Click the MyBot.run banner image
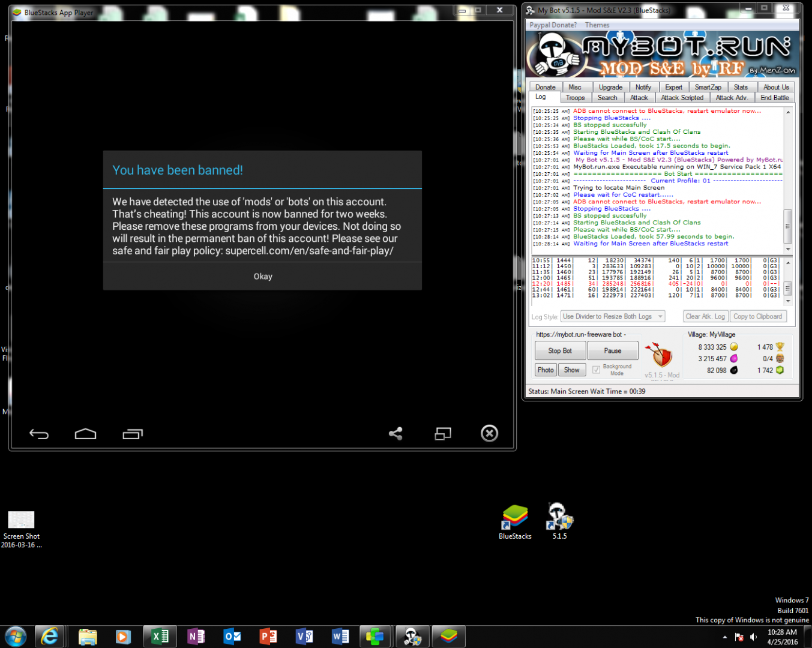 [x=663, y=55]
